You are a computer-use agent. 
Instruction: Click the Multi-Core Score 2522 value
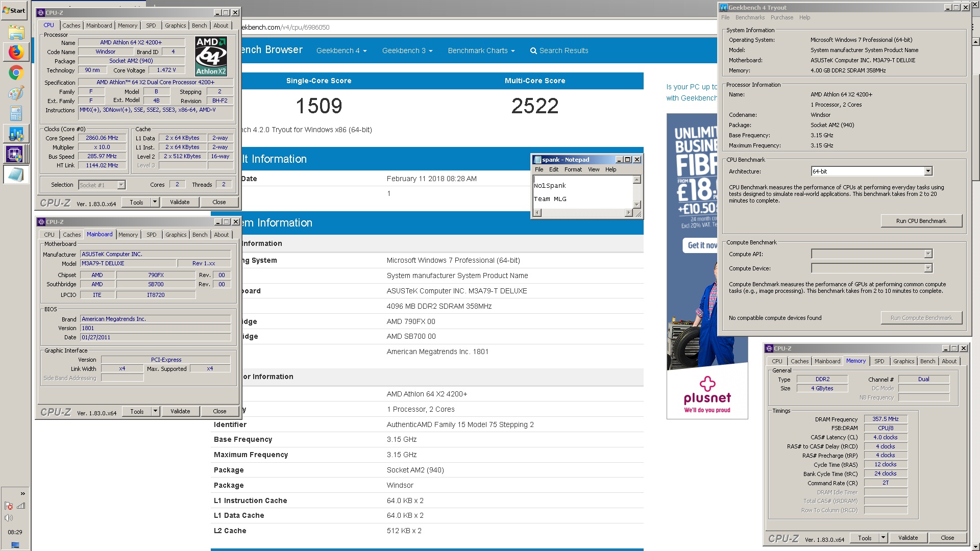[x=535, y=106]
